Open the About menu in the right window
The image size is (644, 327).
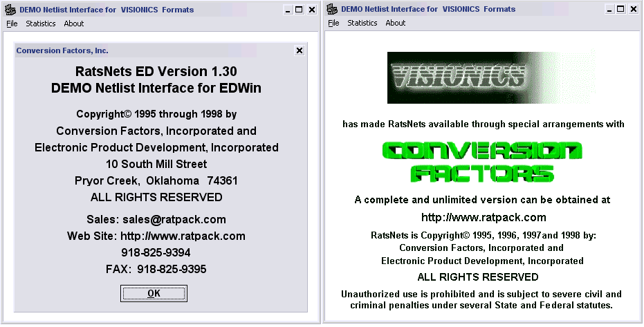tap(396, 23)
